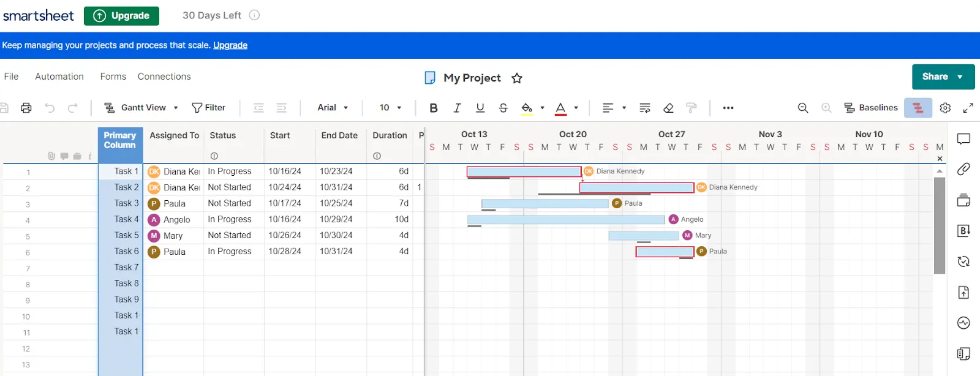Open the Baselines settings

[871, 108]
